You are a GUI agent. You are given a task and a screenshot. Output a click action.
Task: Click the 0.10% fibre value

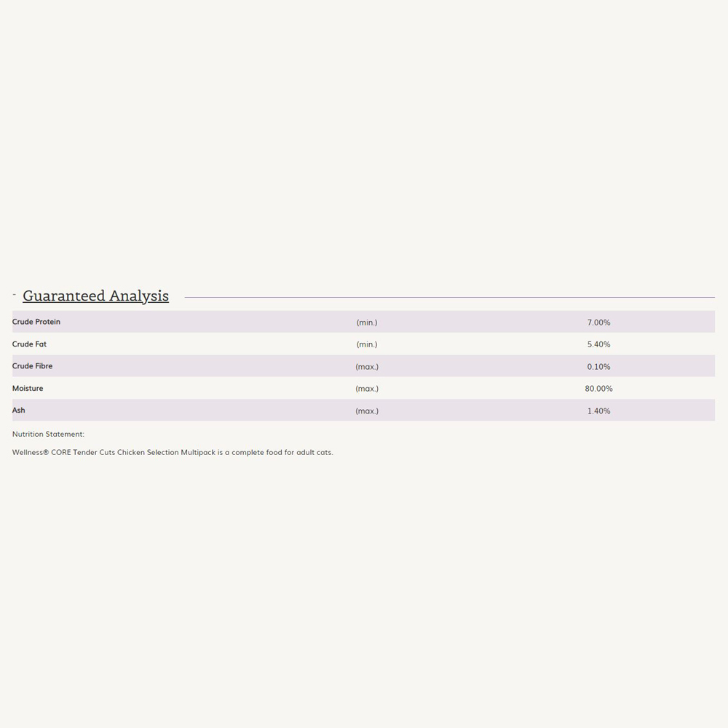598,367
